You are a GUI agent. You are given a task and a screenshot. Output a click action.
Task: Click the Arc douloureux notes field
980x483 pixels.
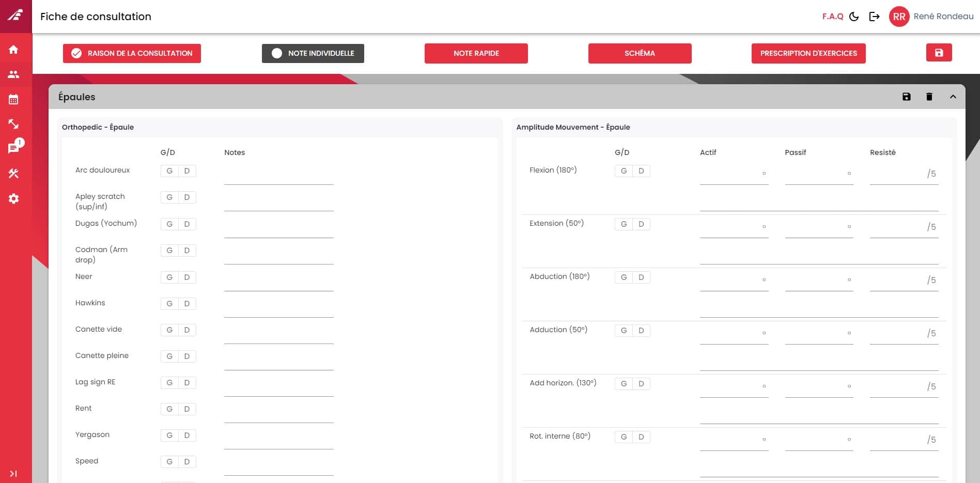click(x=279, y=175)
